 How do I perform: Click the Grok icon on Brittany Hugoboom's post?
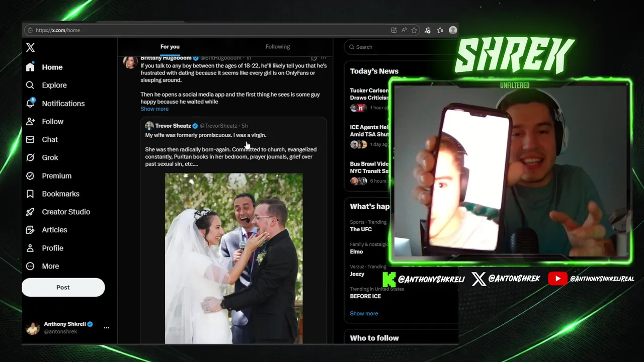click(x=314, y=58)
